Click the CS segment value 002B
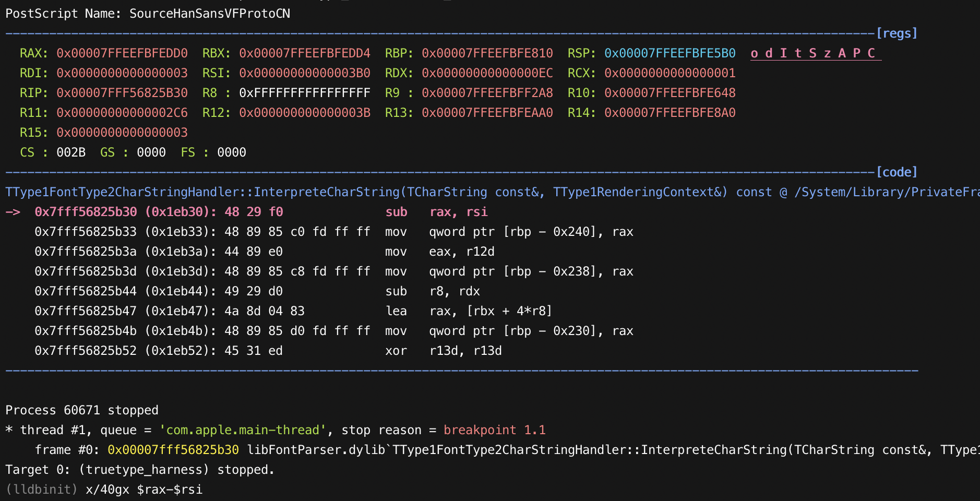The height and width of the screenshot is (501, 980). pos(70,152)
